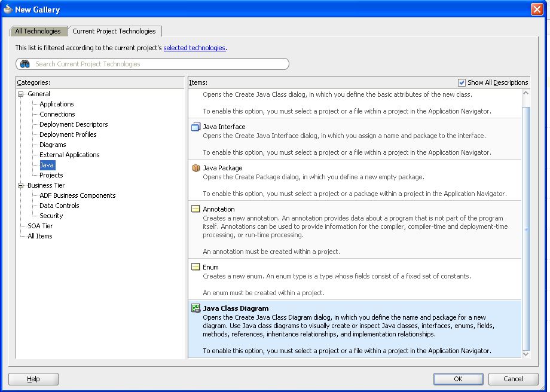Select Diagrams in the categories tree
The height and width of the screenshot is (392, 550).
tap(53, 145)
